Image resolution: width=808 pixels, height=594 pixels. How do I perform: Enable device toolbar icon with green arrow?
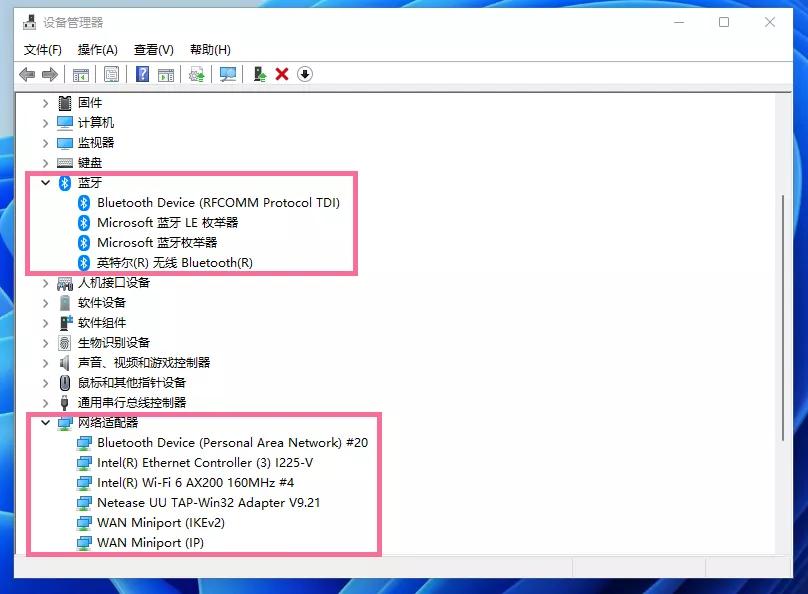point(260,74)
